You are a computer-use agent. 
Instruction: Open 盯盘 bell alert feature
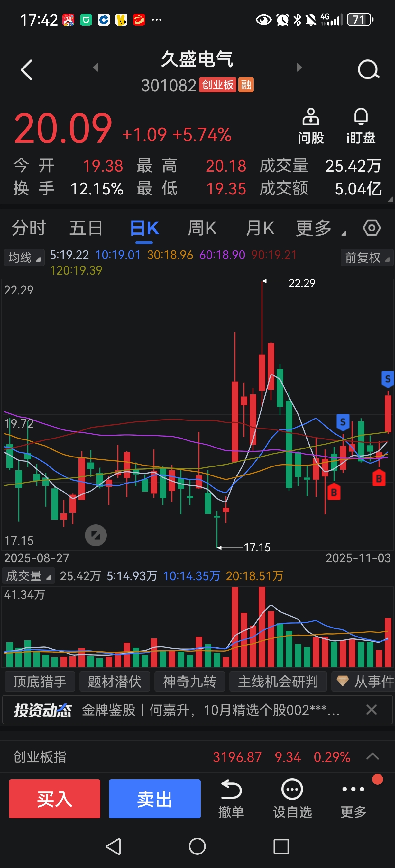(x=361, y=126)
